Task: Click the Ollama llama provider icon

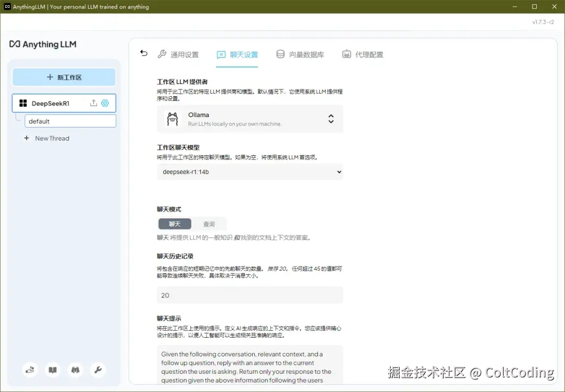Action: [x=173, y=119]
